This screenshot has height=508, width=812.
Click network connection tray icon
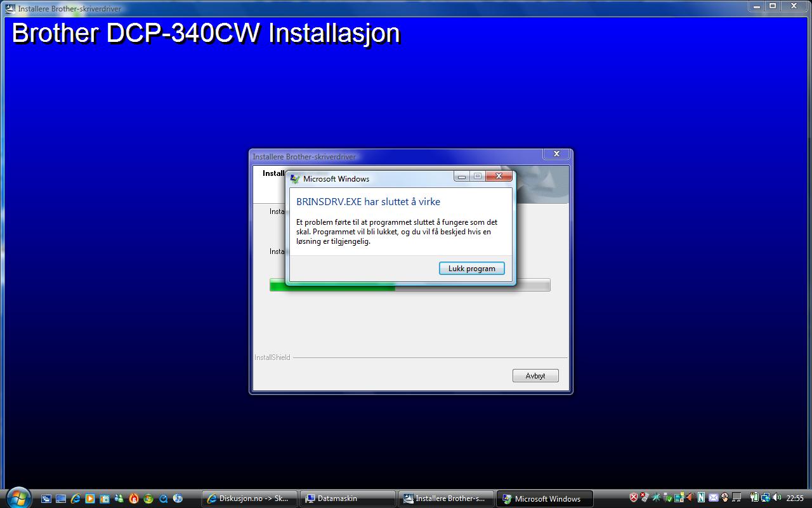coord(766,497)
